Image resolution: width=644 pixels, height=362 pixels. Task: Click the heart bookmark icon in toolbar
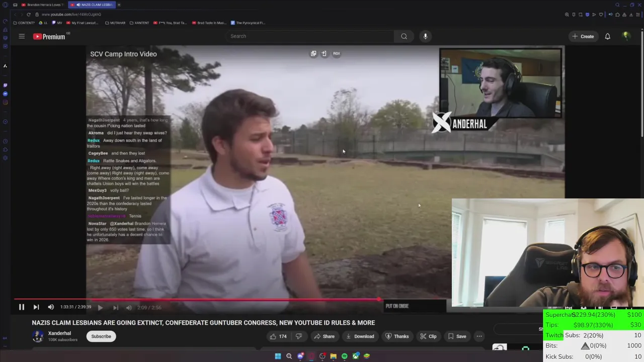[601, 15]
